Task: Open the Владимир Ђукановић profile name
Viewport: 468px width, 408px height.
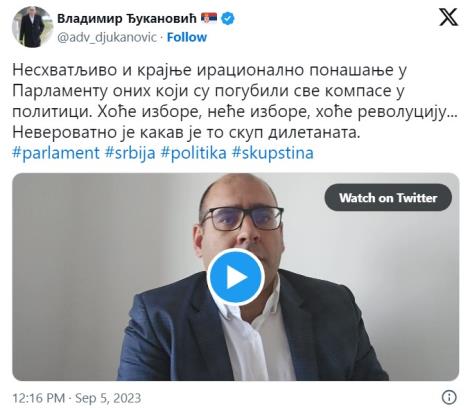Action: [x=127, y=18]
